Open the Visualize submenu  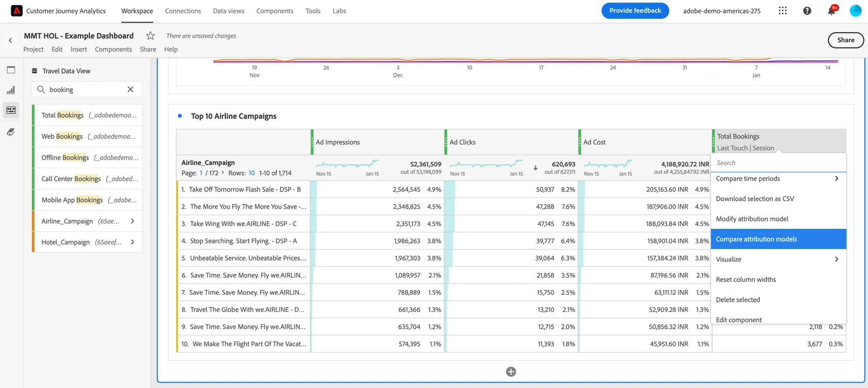click(x=779, y=259)
